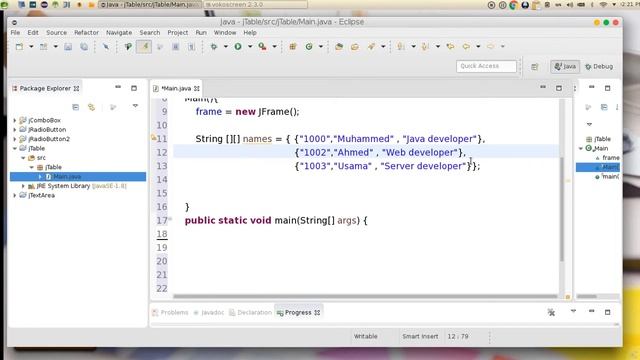Image resolution: width=640 pixels, height=360 pixels.
Task: Switch to the Debug perspective
Action: pyautogui.click(x=599, y=67)
